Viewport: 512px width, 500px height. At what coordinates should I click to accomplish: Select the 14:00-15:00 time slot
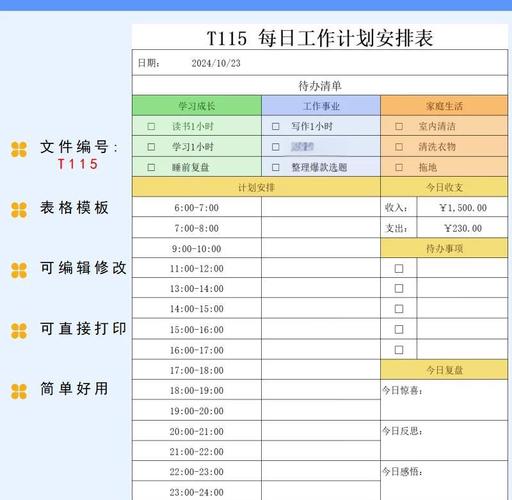point(197,309)
